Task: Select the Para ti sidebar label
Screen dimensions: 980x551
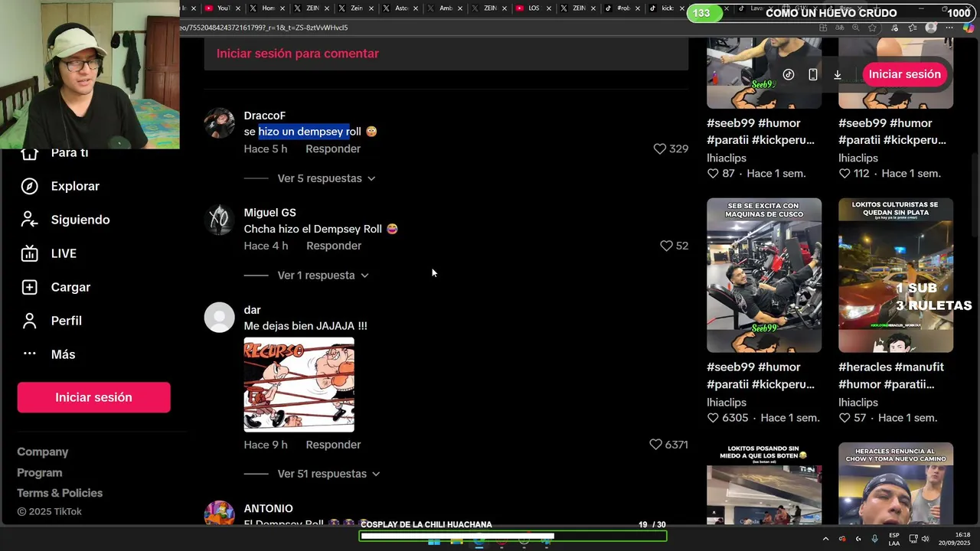Action: (70, 153)
